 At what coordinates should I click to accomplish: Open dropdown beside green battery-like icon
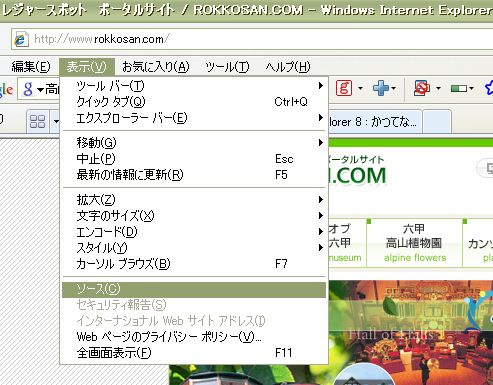click(x=471, y=88)
